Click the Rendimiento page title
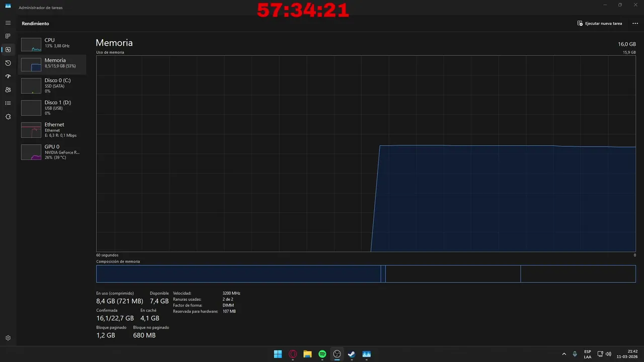Image resolution: width=644 pixels, height=362 pixels. pos(35,24)
